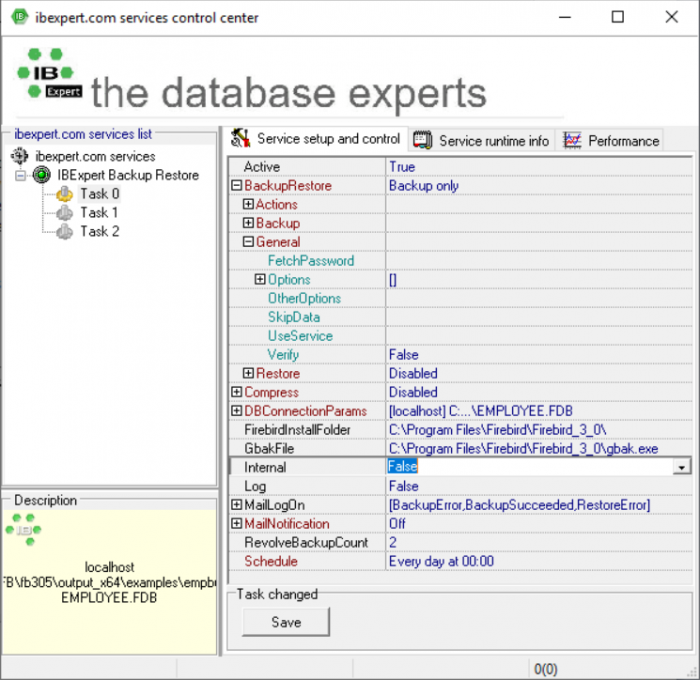Click the status bar 0(0) counter

point(546,669)
